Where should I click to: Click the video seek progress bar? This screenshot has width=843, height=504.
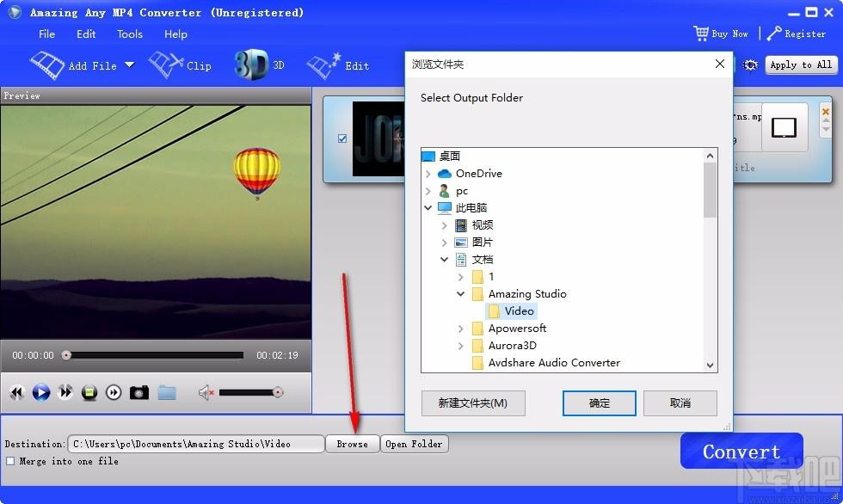tap(153, 355)
